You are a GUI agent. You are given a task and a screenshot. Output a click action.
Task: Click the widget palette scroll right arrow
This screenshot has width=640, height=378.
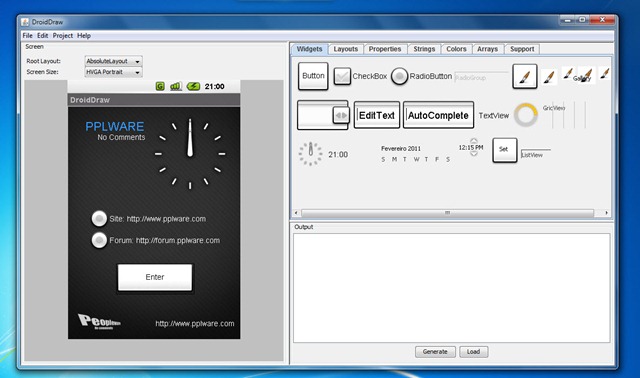[607, 213]
